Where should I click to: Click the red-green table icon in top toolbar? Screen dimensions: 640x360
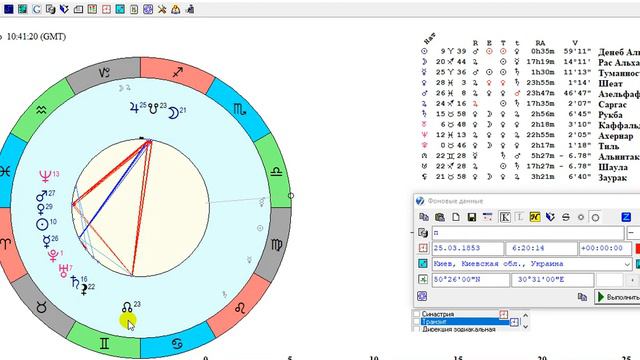tap(92, 9)
